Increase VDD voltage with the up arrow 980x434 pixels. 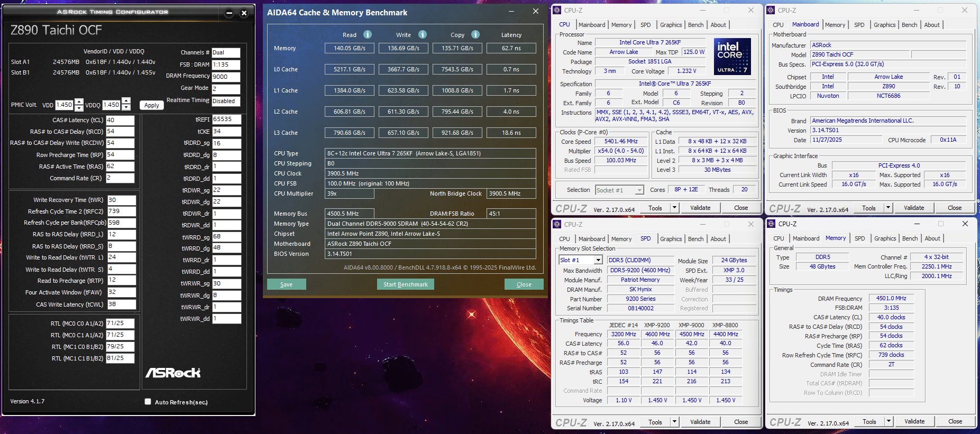(79, 101)
